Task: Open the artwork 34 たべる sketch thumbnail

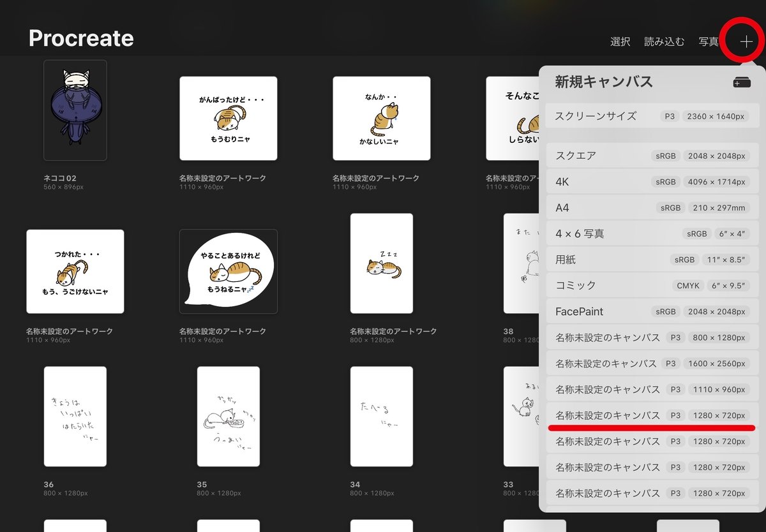Action: click(x=382, y=417)
